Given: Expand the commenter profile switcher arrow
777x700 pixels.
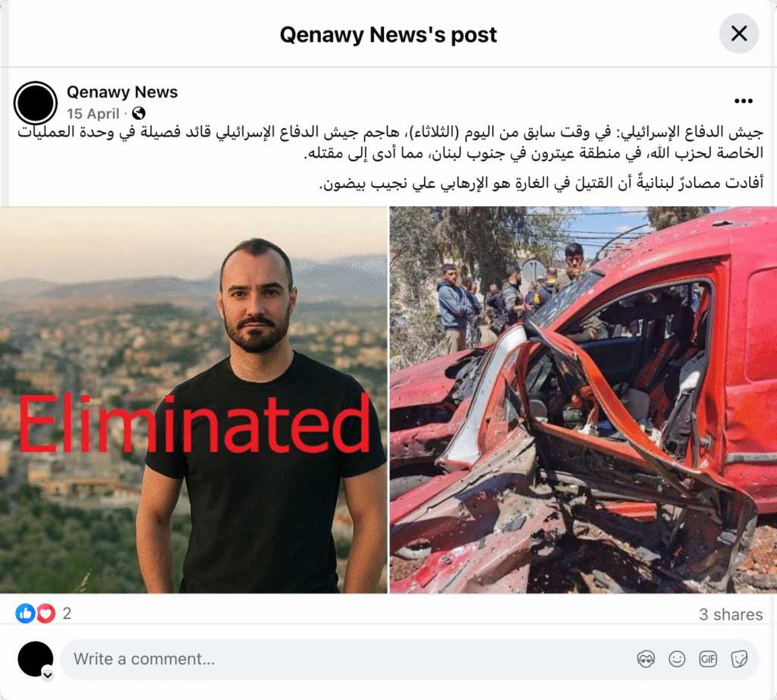Looking at the screenshot, I should 48,675.
